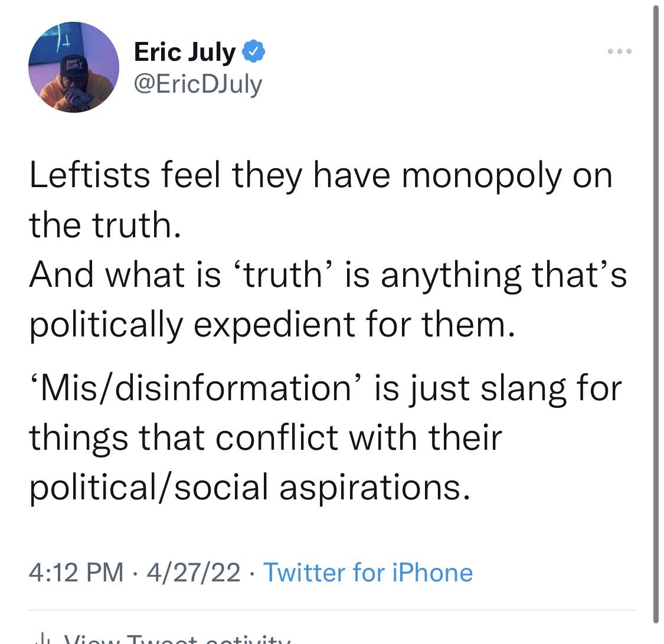This screenshot has height=644, width=664.
Task: Click the line beginning 'And what is'
Action: pos(328,274)
